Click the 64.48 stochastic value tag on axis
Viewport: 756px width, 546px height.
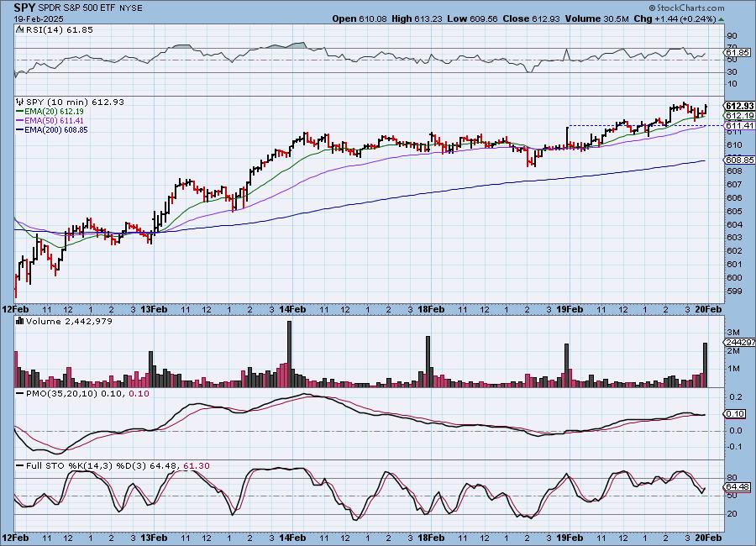(x=738, y=487)
